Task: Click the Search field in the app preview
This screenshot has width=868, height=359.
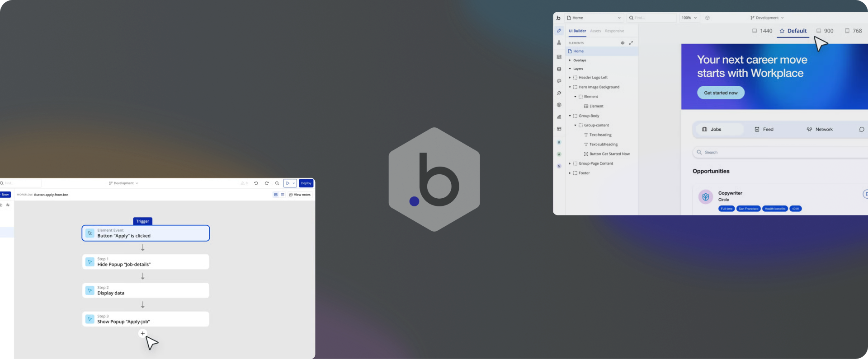Action: click(x=781, y=153)
